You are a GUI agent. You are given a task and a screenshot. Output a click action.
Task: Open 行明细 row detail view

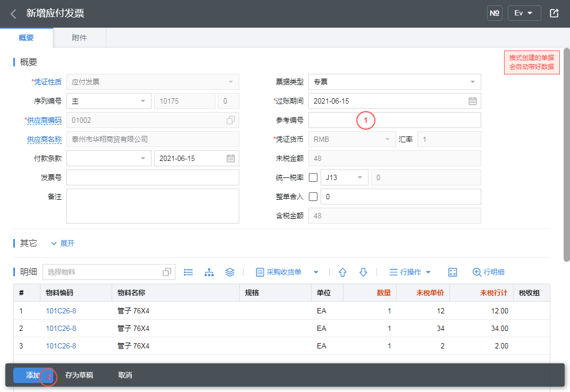(x=488, y=272)
